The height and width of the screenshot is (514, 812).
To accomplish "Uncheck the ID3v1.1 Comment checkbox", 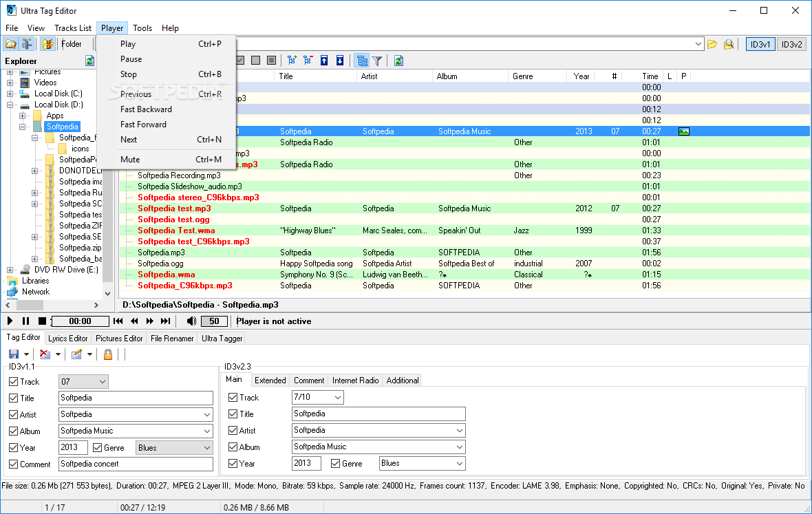I will (x=14, y=464).
